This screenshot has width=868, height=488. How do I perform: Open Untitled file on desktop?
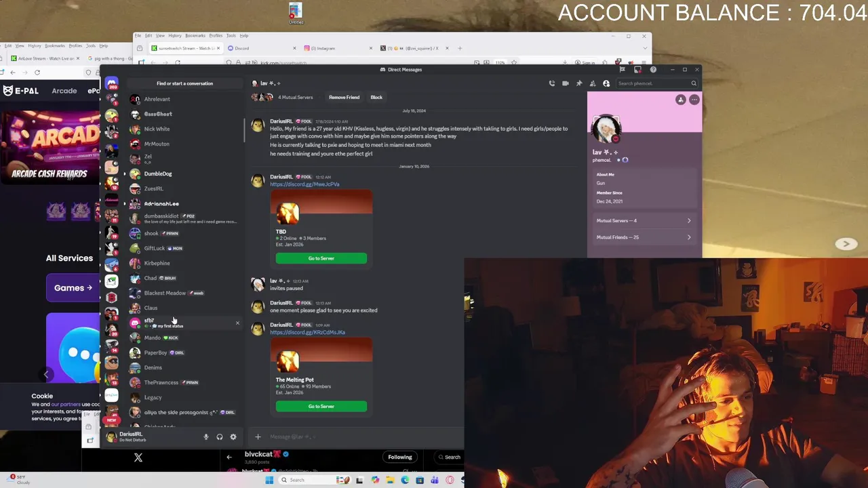[x=296, y=14]
